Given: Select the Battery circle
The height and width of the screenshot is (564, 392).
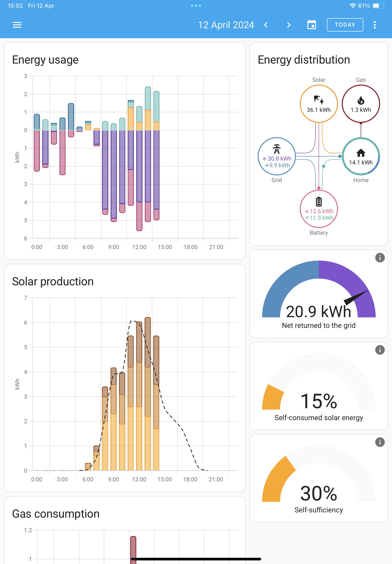Looking at the screenshot, I should [319, 209].
